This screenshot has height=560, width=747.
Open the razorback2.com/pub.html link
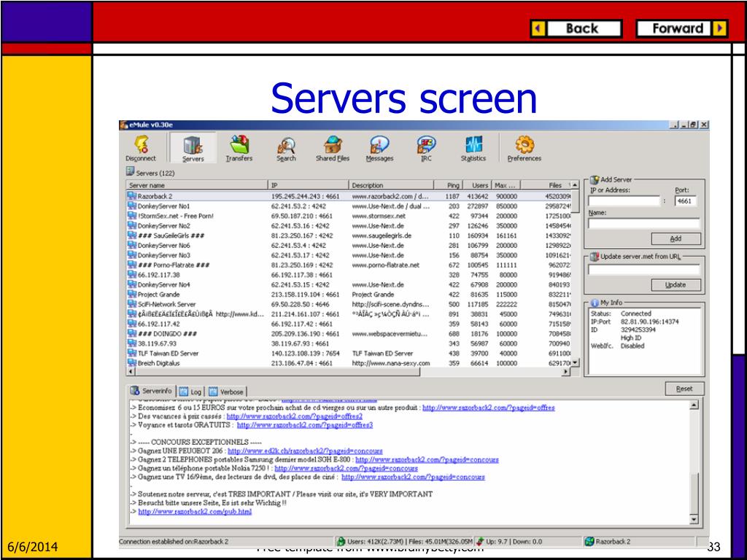[x=195, y=511]
